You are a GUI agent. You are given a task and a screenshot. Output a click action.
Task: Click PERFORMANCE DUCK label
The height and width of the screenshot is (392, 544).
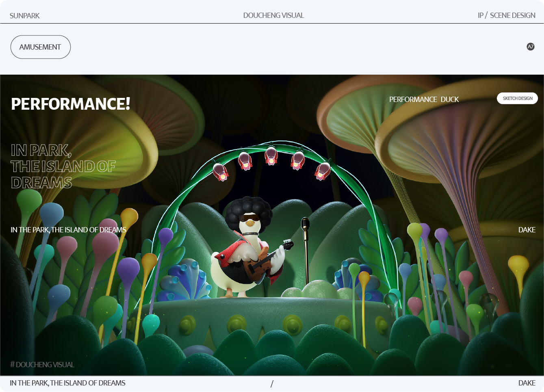pos(424,100)
